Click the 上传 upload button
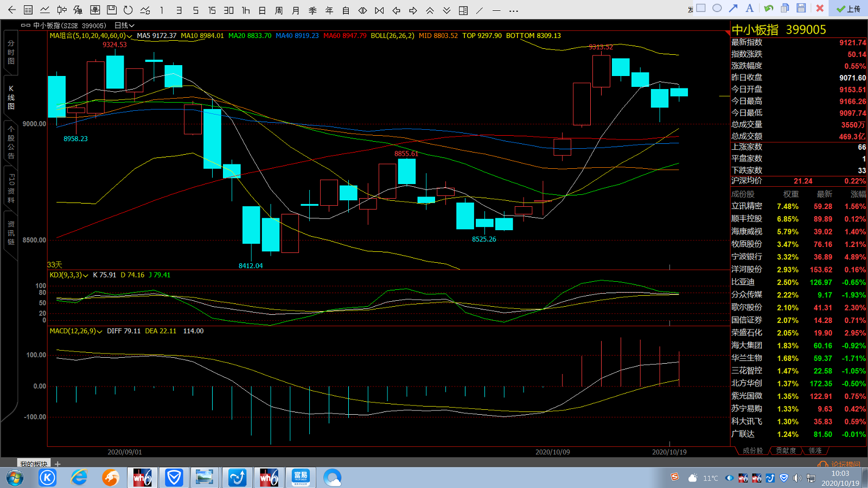Image resolution: width=868 pixels, height=488 pixels. point(849,9)
